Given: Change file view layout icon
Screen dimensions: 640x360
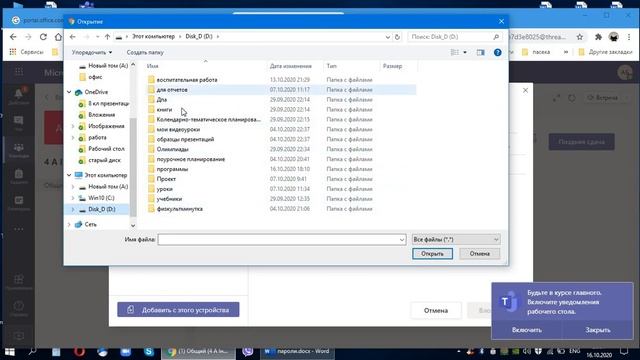Looking at the screenshot, I should click(454, 52).
